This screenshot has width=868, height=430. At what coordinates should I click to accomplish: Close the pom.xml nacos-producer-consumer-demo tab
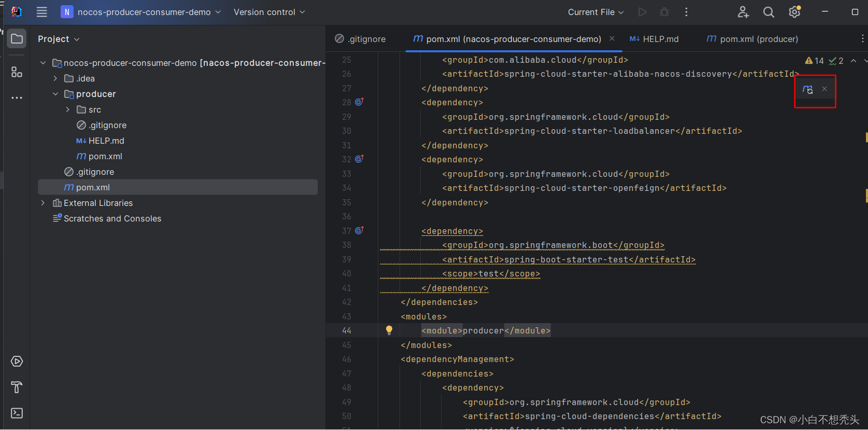(x=612, y=38)
